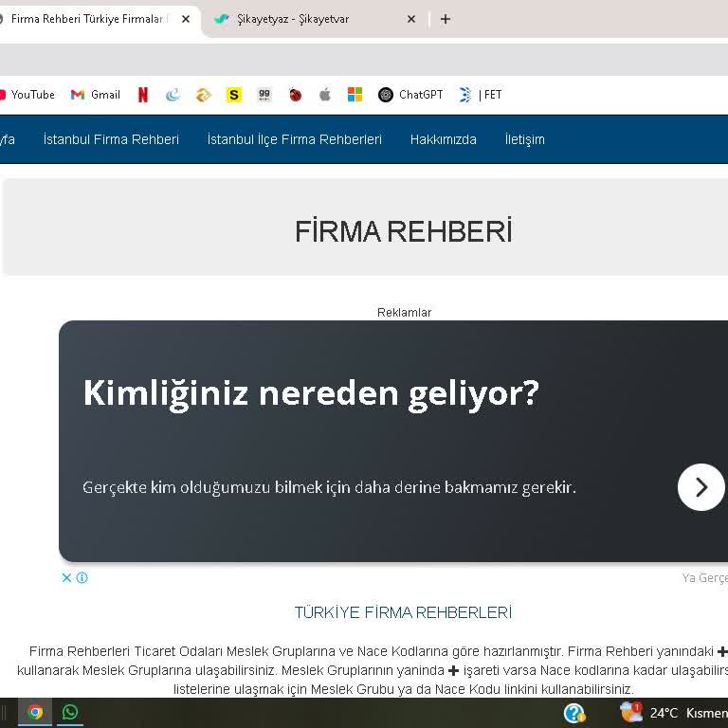The image size is (728, 728).
Task: Open the Gmail bookmark
Action: point(95,95)
